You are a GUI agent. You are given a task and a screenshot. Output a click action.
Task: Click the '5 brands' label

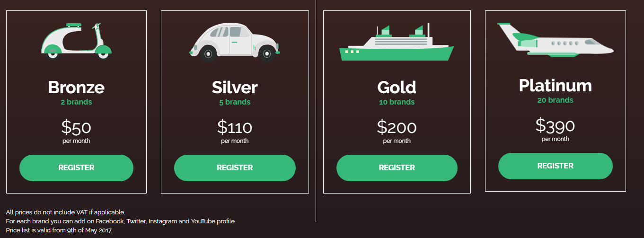tap(235, 102)
